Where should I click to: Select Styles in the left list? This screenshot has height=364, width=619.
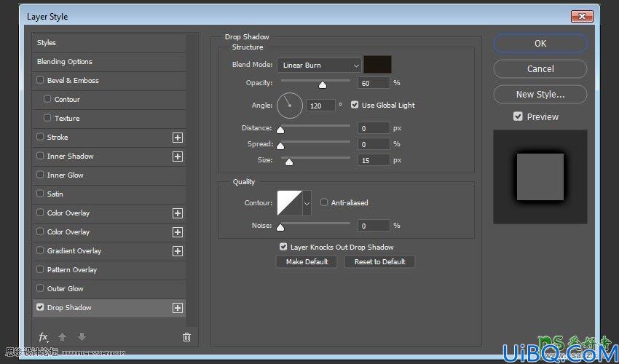pyautogui.click(x=109, y=43)
